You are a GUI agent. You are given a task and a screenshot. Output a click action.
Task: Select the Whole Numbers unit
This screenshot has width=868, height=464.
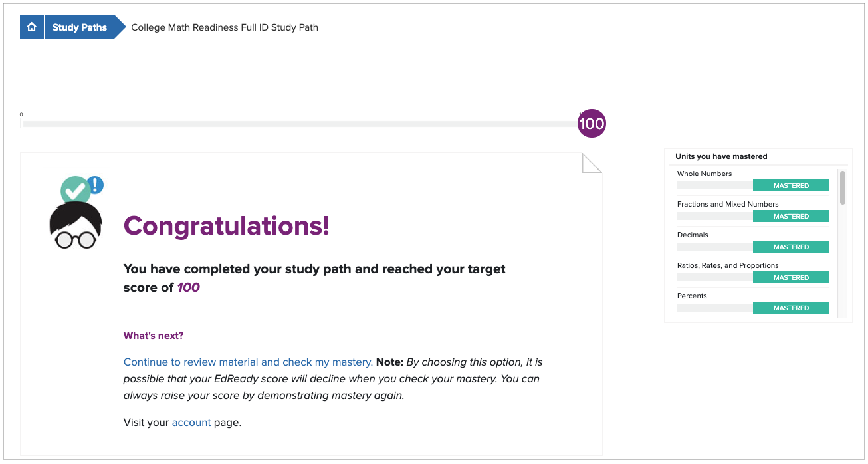tap(705, 174)
